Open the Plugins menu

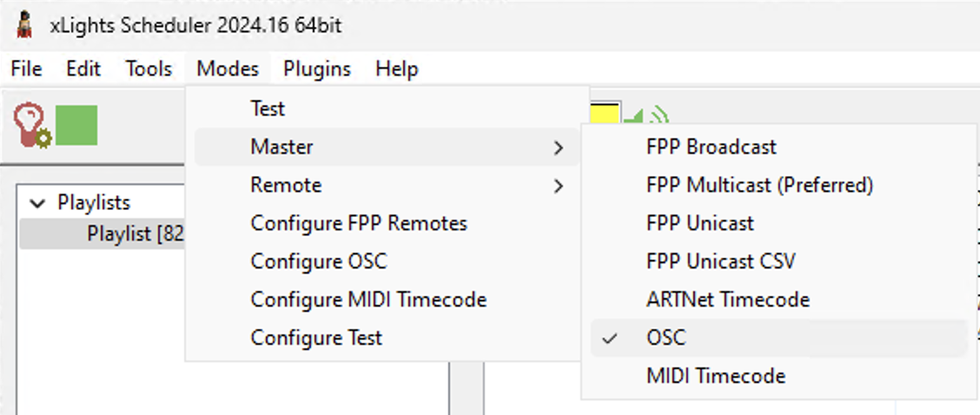(317, 69)
